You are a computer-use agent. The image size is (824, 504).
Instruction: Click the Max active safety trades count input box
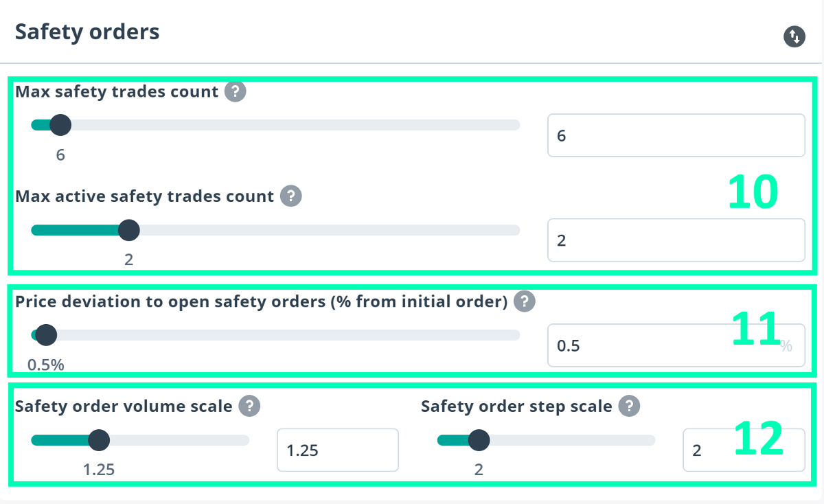(x=675, y=240)
